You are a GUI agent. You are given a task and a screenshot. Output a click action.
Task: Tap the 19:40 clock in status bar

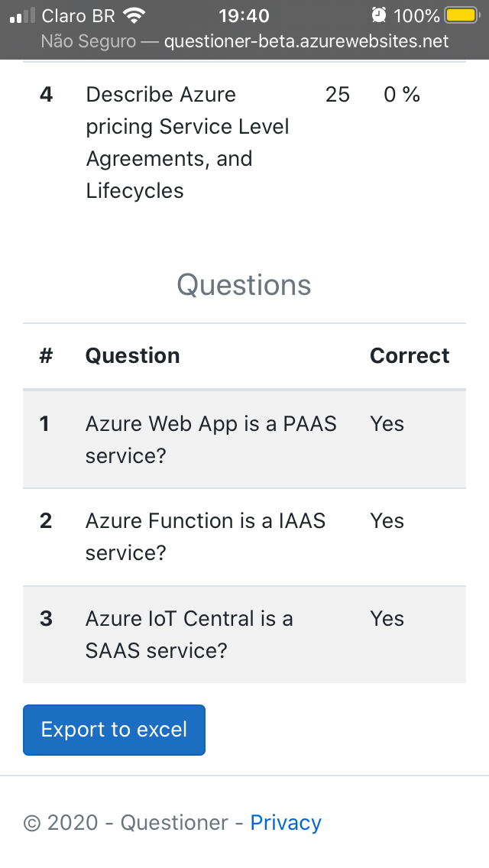point(244,15)
